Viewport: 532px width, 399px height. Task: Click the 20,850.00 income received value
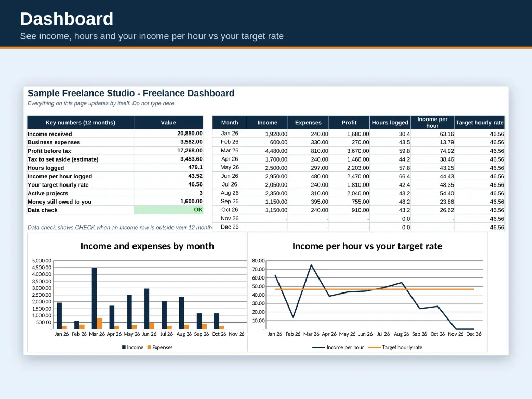tap(190, 134)
